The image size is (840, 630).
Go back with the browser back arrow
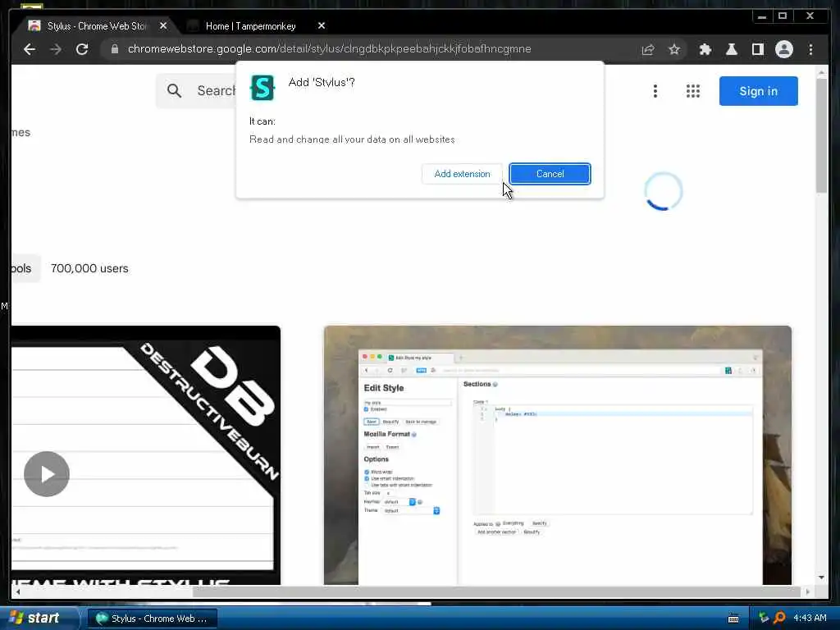pyautogui.click(x=30, y=49)
